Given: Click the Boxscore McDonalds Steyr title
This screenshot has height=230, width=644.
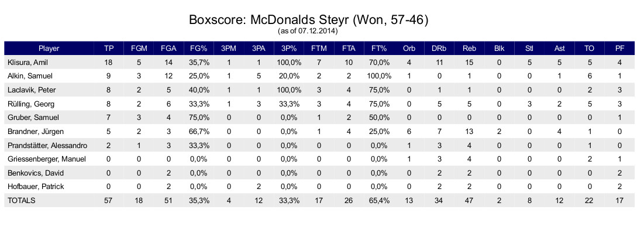Looking at the screenshot, I should tap(309, 20).
